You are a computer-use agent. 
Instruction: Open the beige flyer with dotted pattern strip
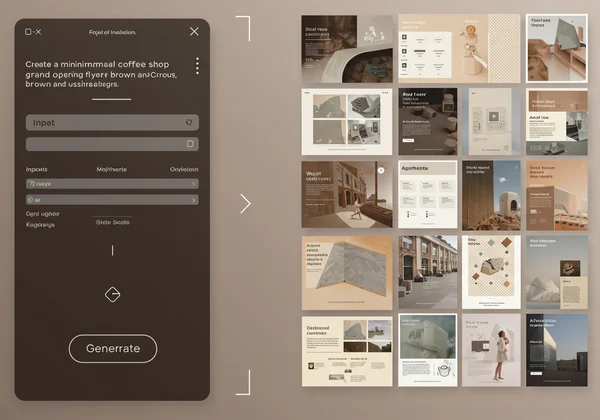pos(459,49)
